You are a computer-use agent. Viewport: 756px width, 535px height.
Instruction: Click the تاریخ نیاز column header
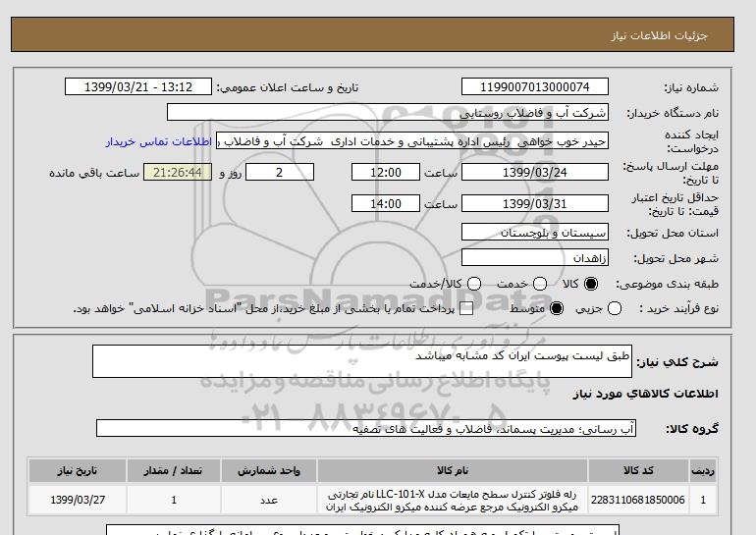(78, 471)
